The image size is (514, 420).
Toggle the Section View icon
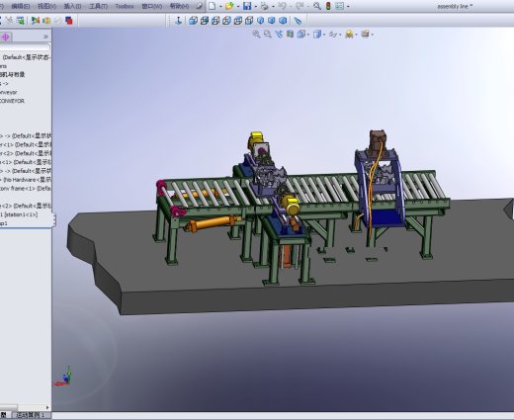[x=290, y=34]
